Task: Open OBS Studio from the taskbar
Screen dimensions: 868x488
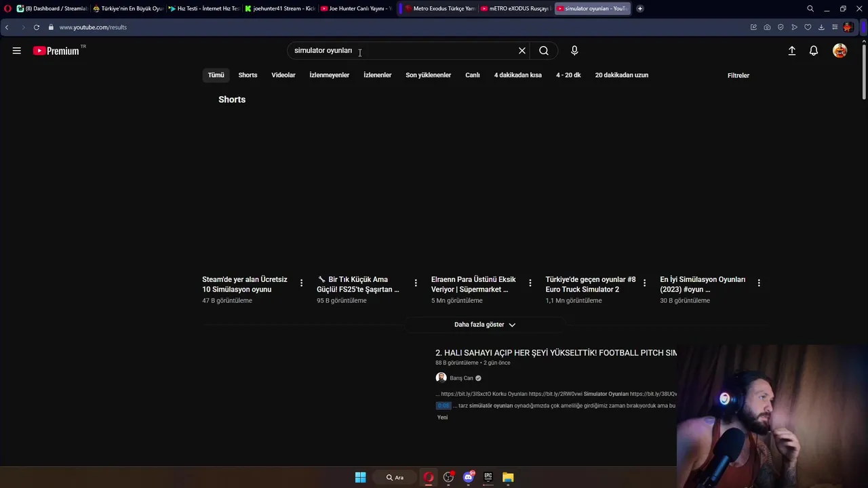Action: tap(448, 477)
